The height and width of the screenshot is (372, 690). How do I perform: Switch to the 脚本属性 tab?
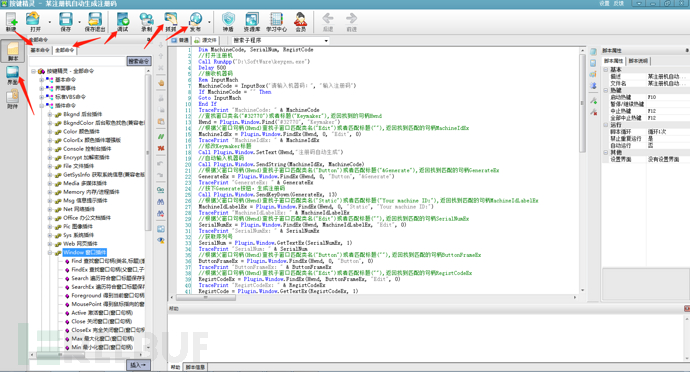[x=613, y=61]
